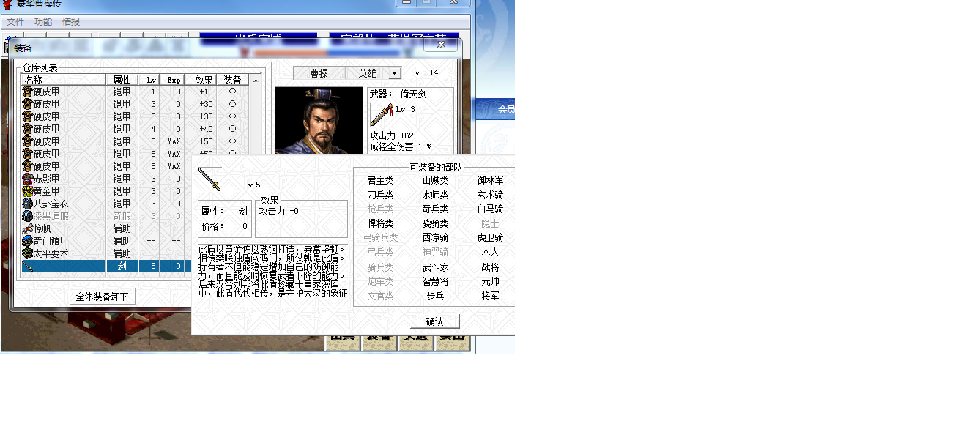Click 御林军 in equippable units list
The width and height of the screenshot is (980, 443).
pos(490,180)
